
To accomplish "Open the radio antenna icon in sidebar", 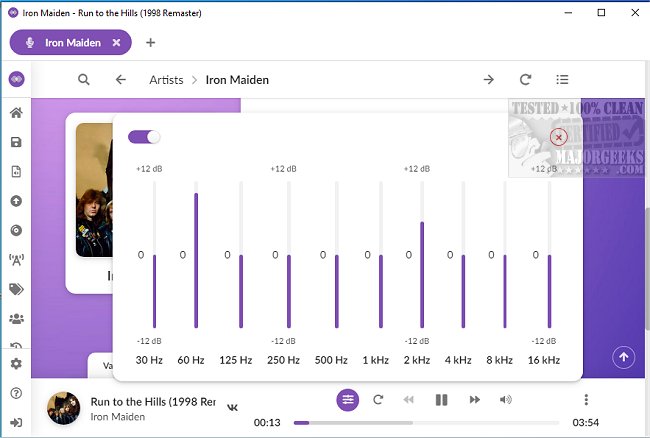I will click(x=16, y=259).
